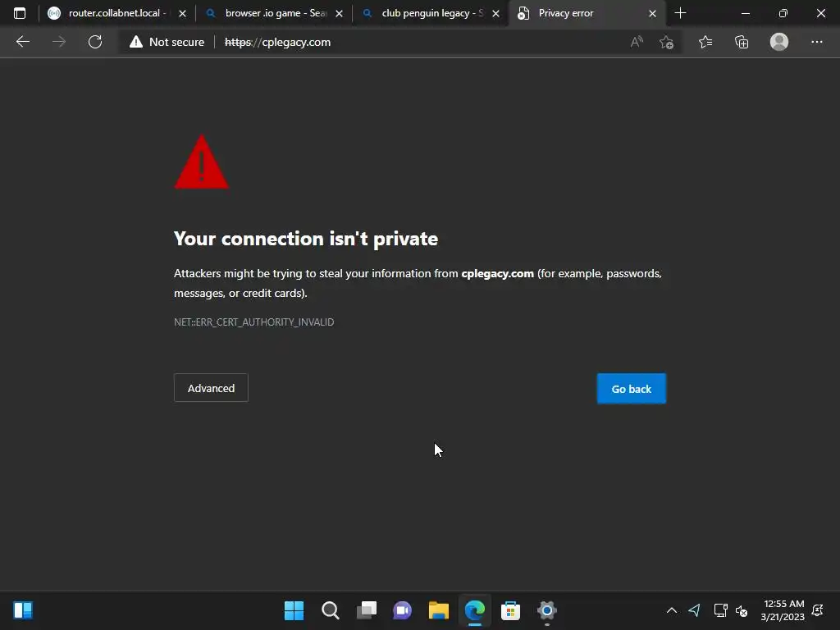Viewport: 840px width, 630px height.
Task: Close the club penguin legacy tab
Action: [x=495, y=13]
